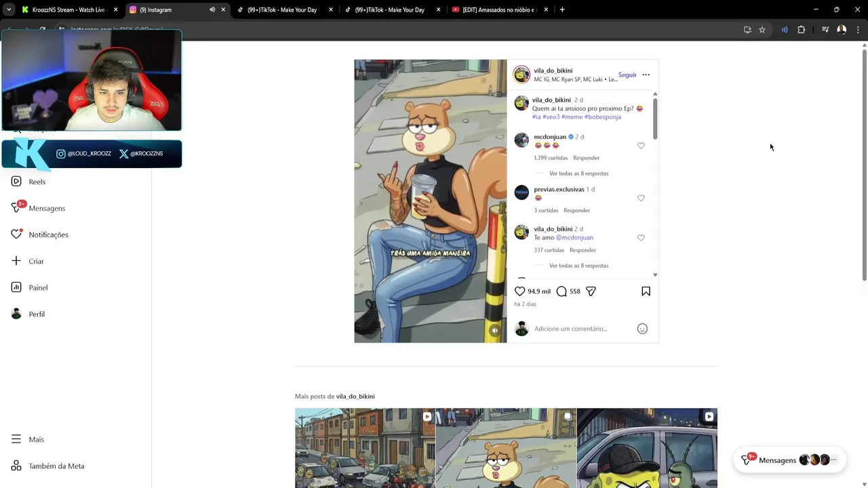
Task: Open media control icon in toolbar
Action: click(x=825, y=30)
